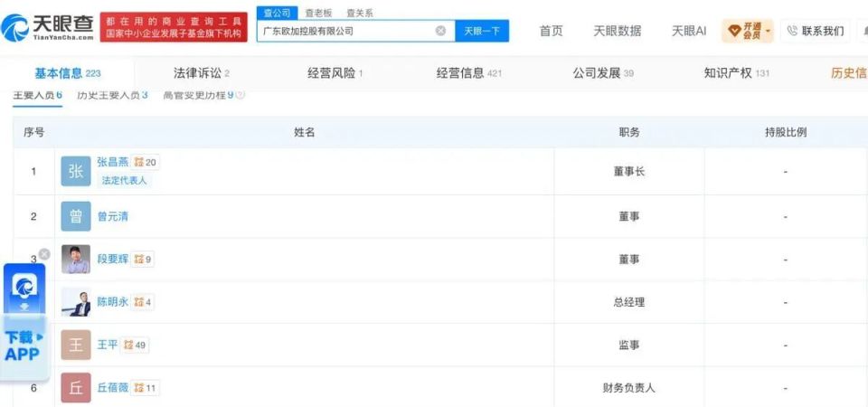Switch to the 基本信息 tab
This screenshot has width=868, height=407.
68,73
